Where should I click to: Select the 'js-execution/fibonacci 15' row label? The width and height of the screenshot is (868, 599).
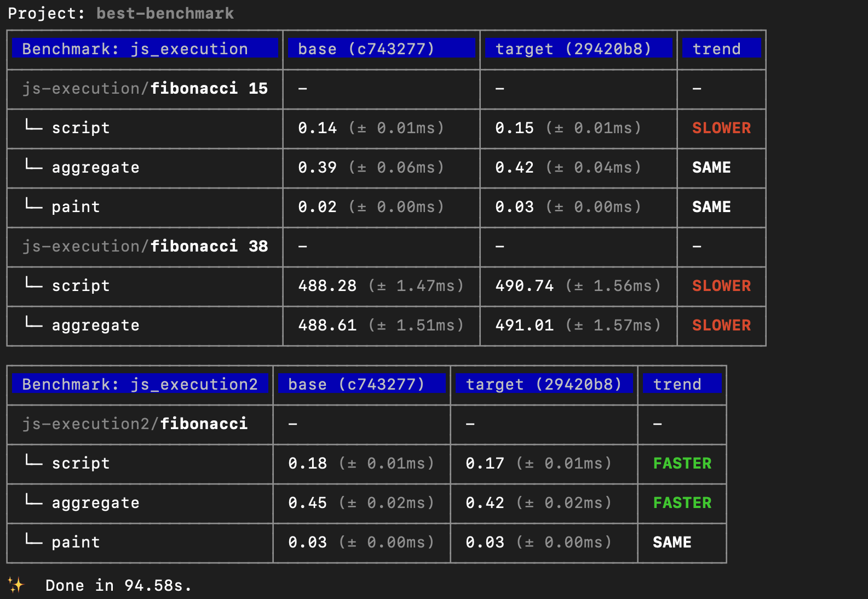click(145, 89)
